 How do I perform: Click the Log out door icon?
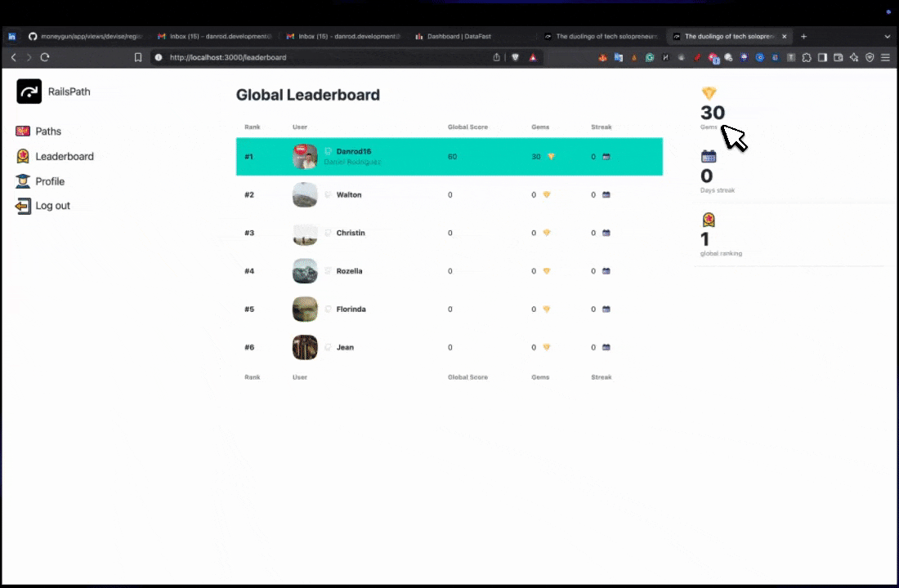pyautogui.click(x=23, y=206)
